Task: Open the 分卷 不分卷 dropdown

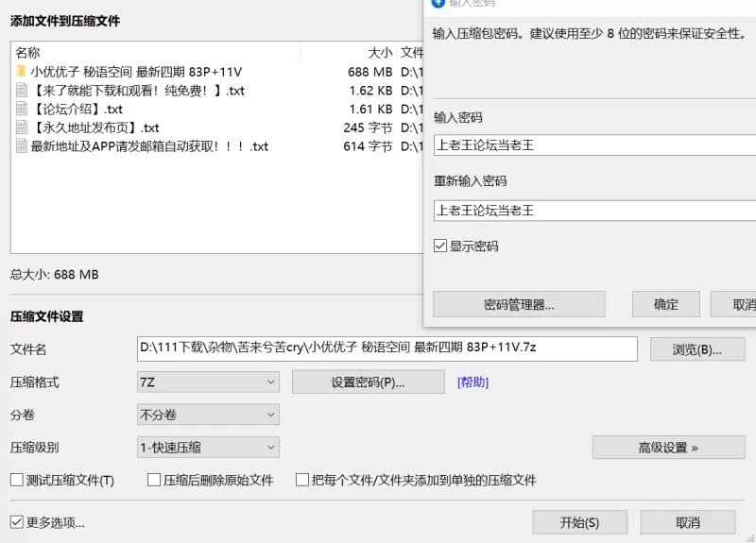Action: pos(208,415)
